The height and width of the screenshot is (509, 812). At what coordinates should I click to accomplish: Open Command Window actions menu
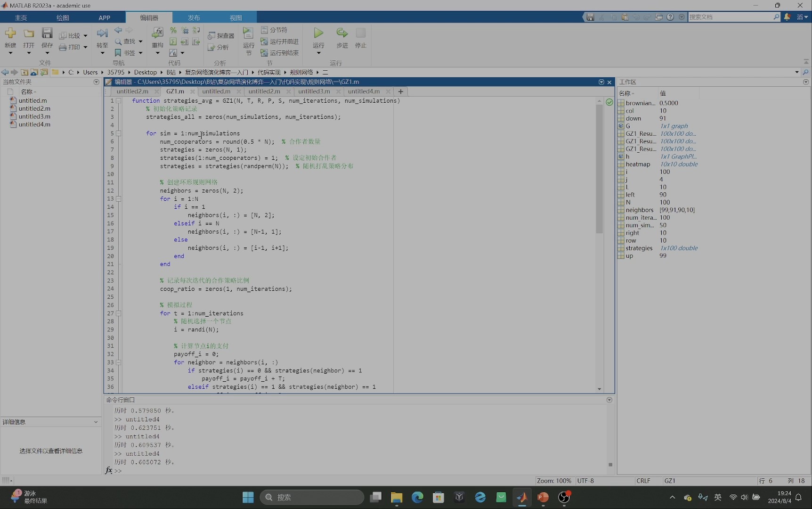pos(609,400)
